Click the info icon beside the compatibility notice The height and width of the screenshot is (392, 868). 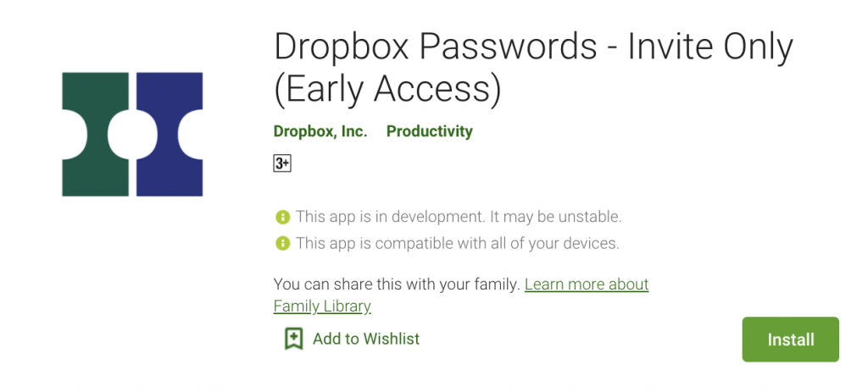click(282, 244)
